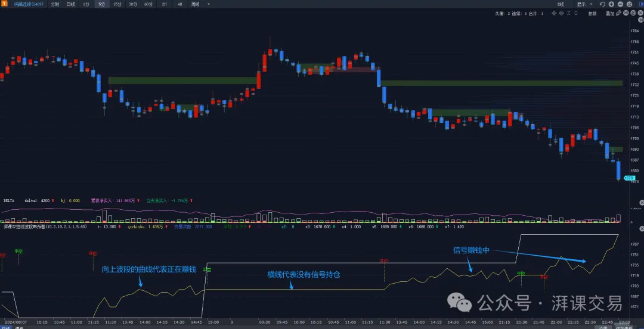The width and height of the screenshot is (644, 329).
Task: Click the collapse arrows icon beside the diamond
Action: click(568, 13)
